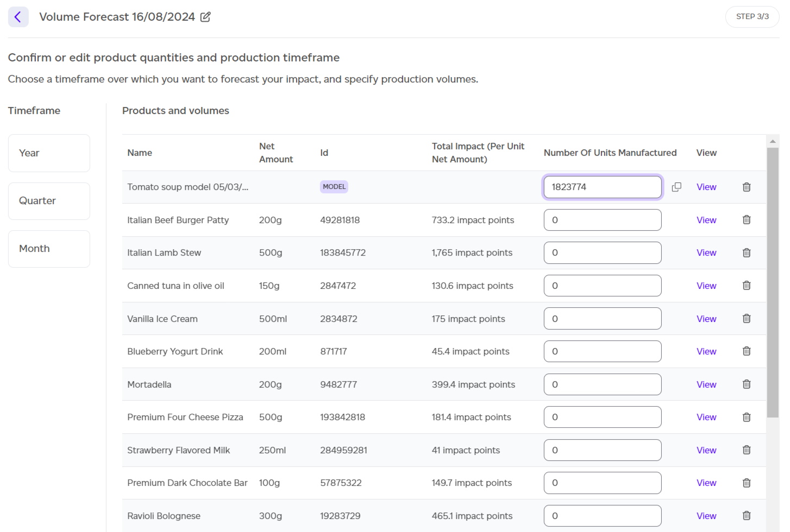Image resolution: width=790 pixels, height=532 pixels.
Task: Go back using the purple arrow button
Action: coord(18,17)
